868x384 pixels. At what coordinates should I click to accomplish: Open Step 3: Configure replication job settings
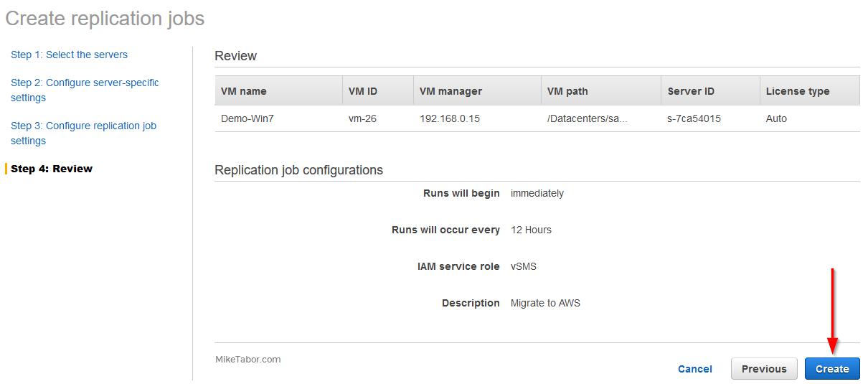click(x=83, y=133)
